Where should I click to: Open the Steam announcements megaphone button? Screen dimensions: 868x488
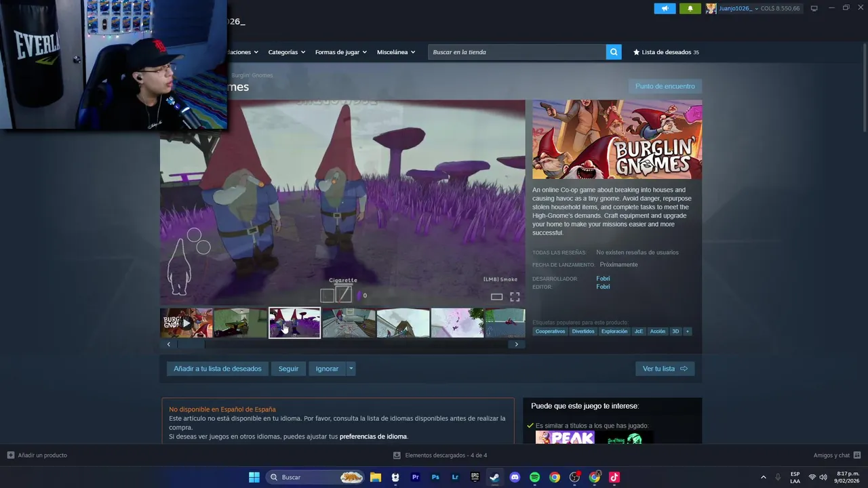pyautogui.click(x=665, y=8)
